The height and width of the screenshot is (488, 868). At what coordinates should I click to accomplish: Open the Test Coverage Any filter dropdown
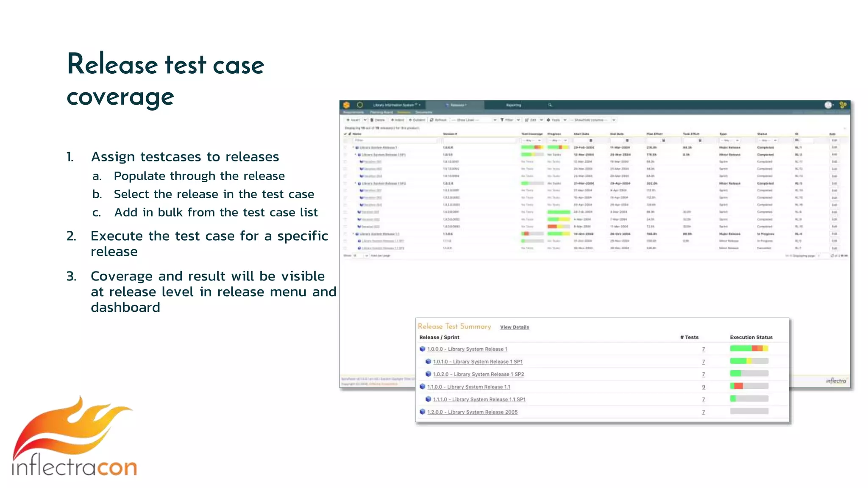(531, 141)
